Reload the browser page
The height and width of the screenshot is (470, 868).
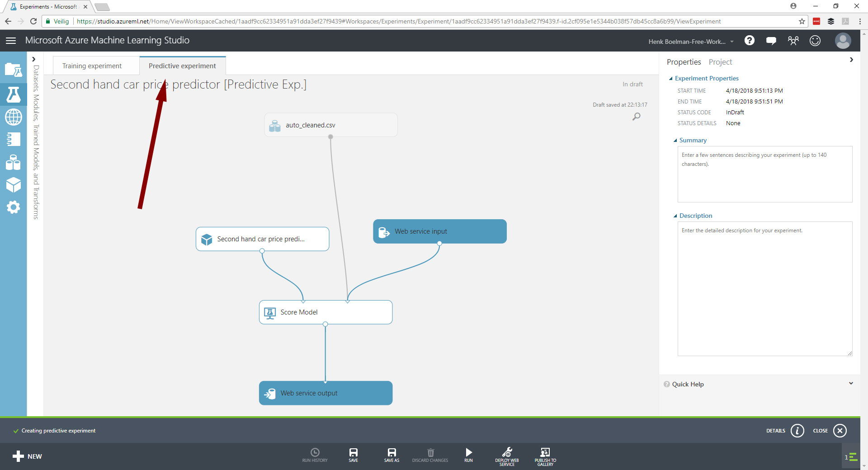tap(33, 21)
